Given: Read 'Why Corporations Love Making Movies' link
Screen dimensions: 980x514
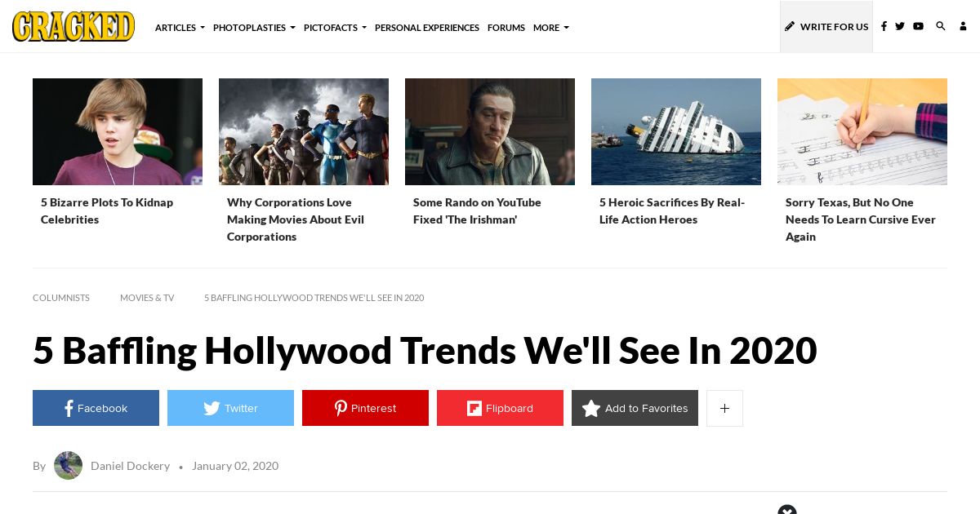Looking at the screenshot, I should 296,219.
